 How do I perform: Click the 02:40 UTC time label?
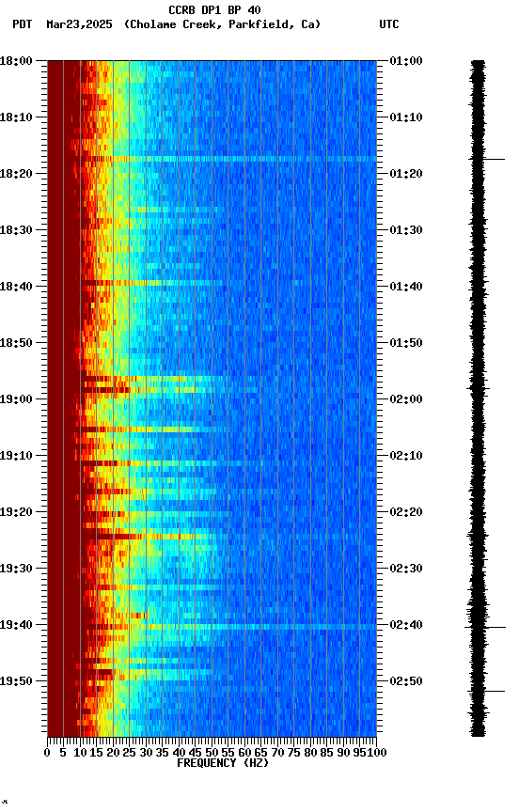pyautogui.click(x=406, y=625)
